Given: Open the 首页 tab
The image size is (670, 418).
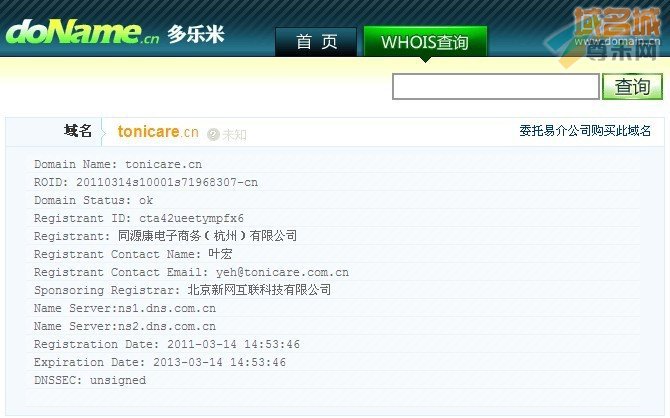Looking at the screenshot, I should 316,42.
